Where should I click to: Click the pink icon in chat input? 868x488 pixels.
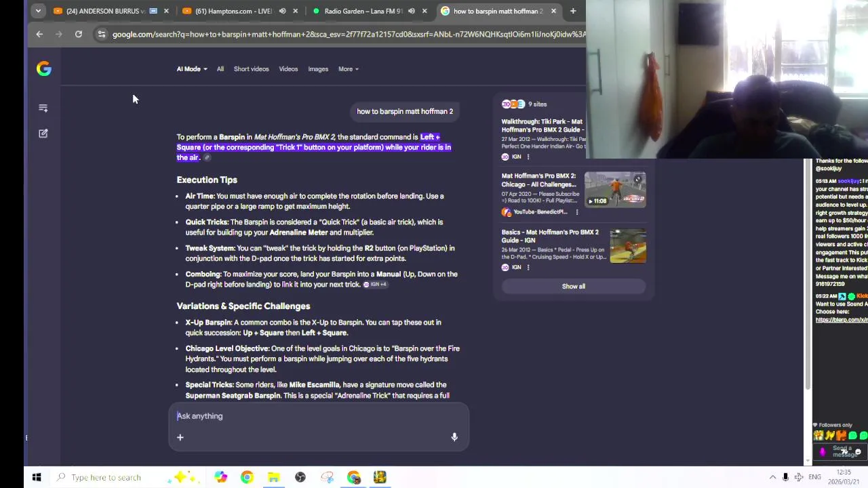(x=823, y=452)
